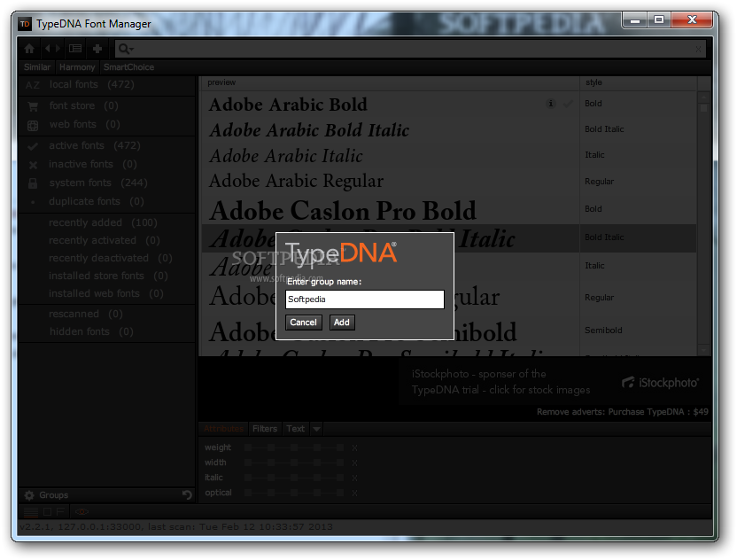Select the Adobe Caslon Pro Bold row

[x=449, y=210]
